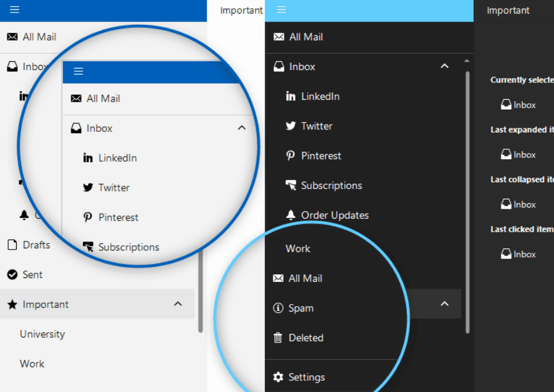
Task: Select Work under Important in the light sidebar
Action: click(32, 364)
